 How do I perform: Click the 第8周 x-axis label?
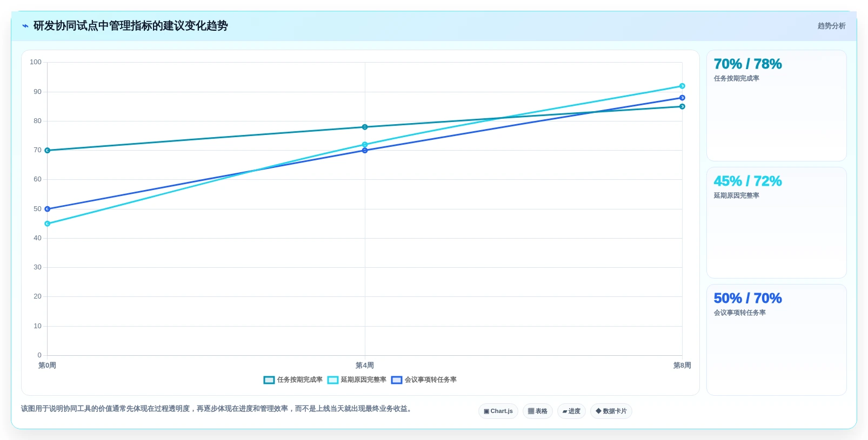(x=682, y=365)
